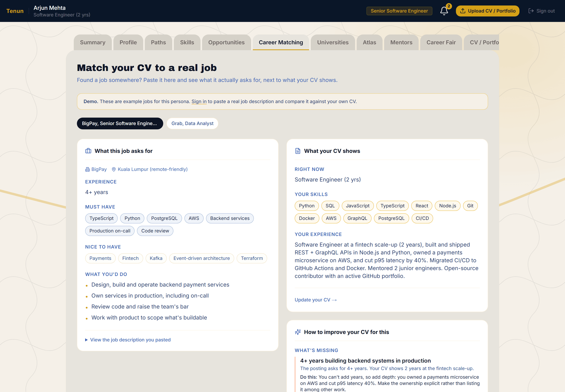Open the Summary tab
The width and height of the screenshot is (565, 392).
[93, 42]
